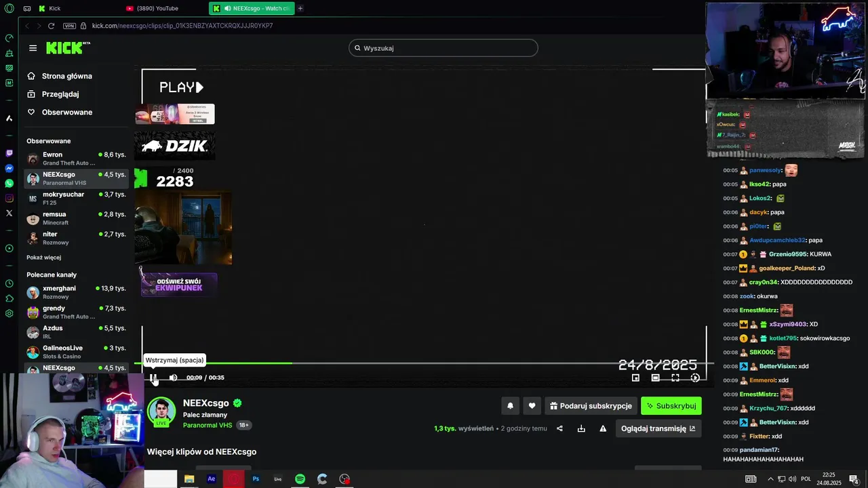The width and height of the screenshot is (868, 488).
Task: Enable picture-in-picture mode in the video player
Action: [635, 378]
